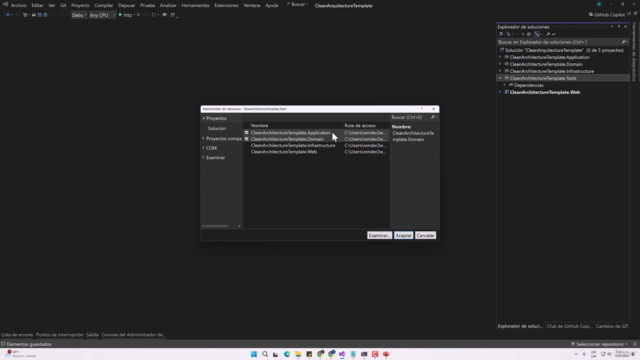Click the navigate back toolbar icon
The image size is (640, 360).
click(8, 15)
